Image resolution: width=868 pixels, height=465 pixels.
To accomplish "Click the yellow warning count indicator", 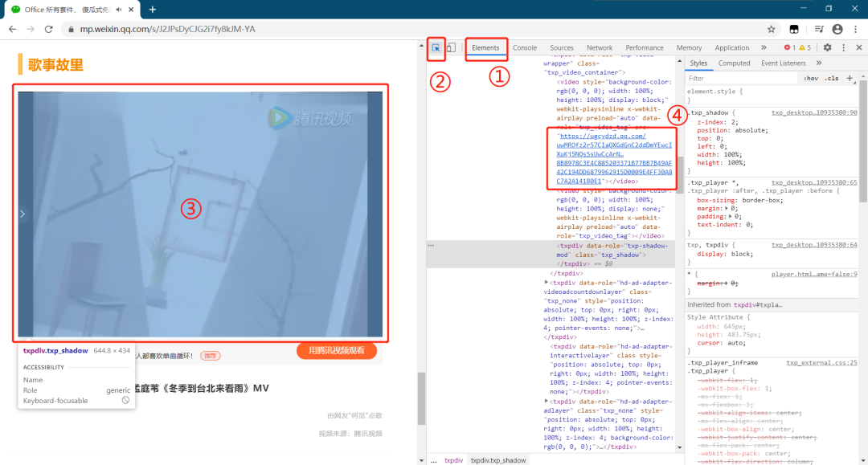I will coord(805,47).
